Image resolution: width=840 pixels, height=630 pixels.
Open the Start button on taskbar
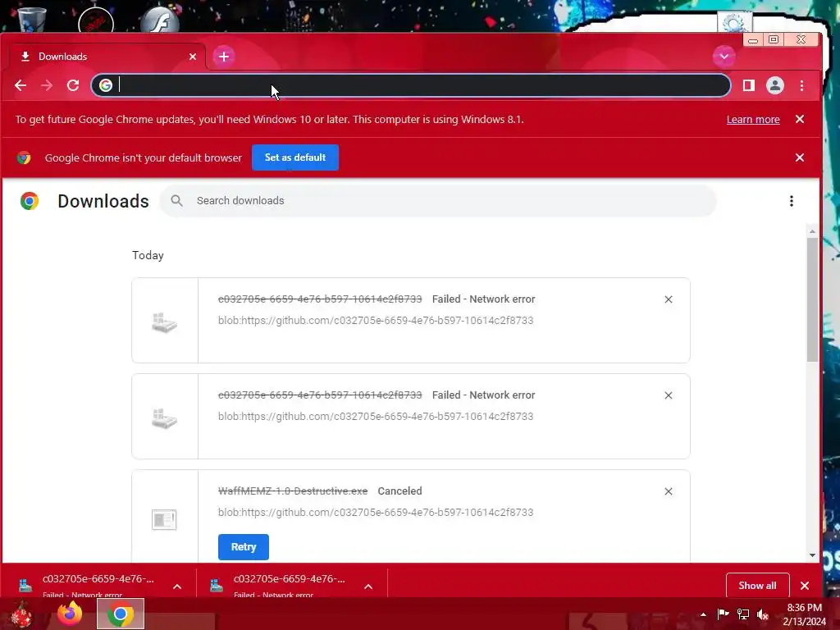pyautogui.click(x=22, y=614)
